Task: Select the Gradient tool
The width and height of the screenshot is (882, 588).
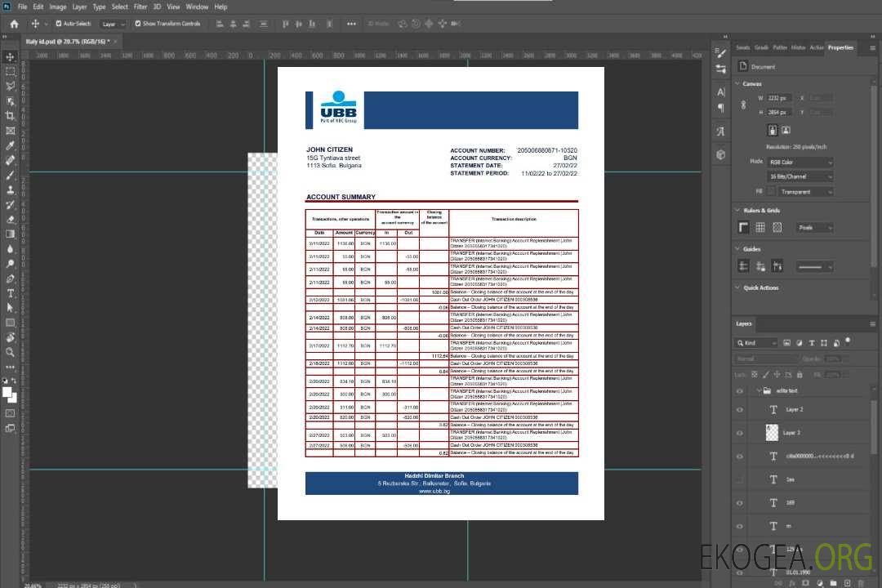Action: pyautogui.click(x=10, y=234)
